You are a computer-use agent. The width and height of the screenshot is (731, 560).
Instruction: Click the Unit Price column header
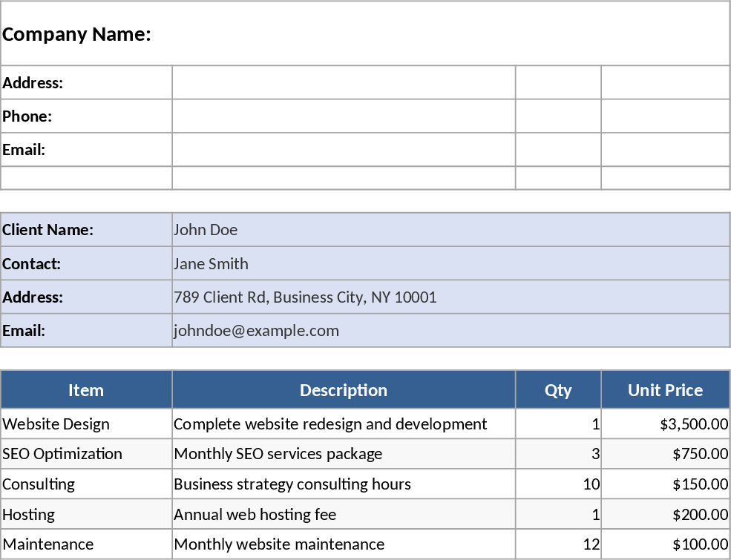click(x=665, y=390)
